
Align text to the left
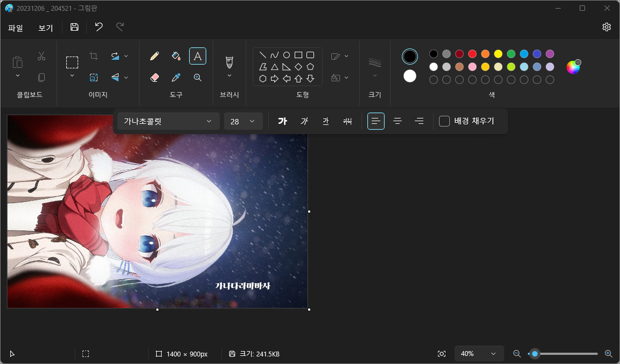[376, 121]
